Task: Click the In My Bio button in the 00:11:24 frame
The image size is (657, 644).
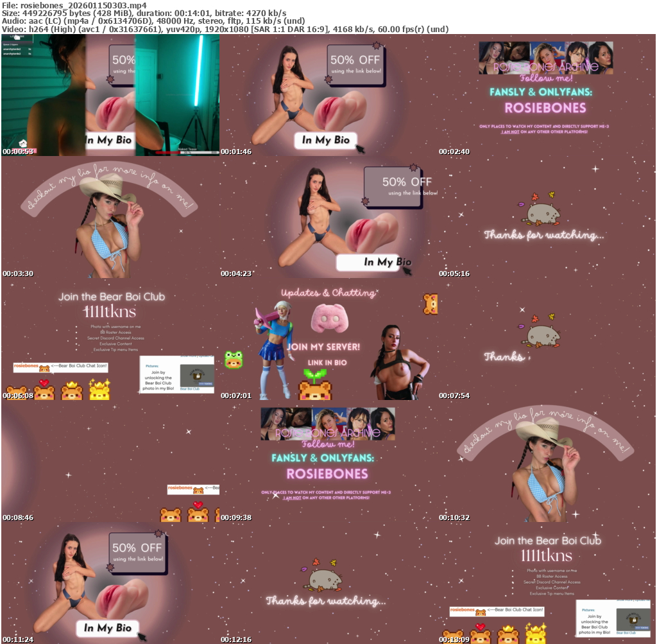Action: click(107, 627)
